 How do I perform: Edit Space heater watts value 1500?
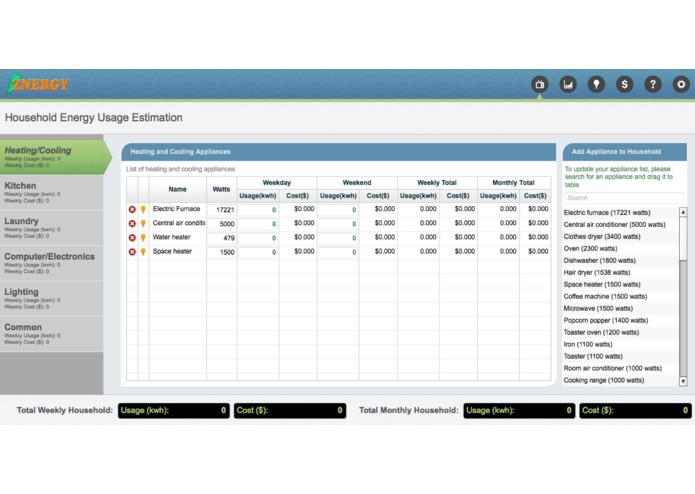click(x=222, y=252)
